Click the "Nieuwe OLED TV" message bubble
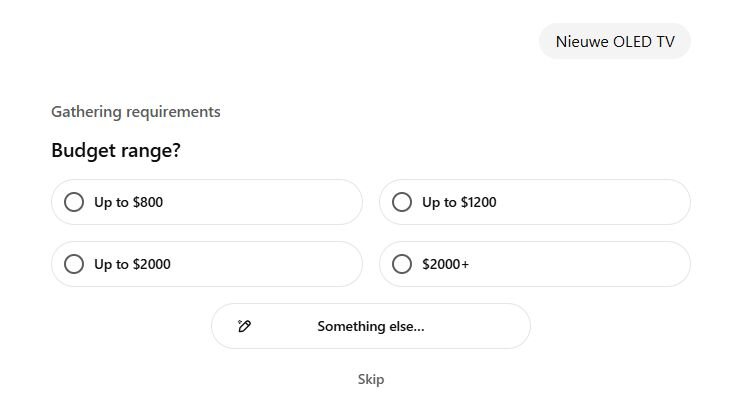742x412 pixels. click(x=614, y=41)
